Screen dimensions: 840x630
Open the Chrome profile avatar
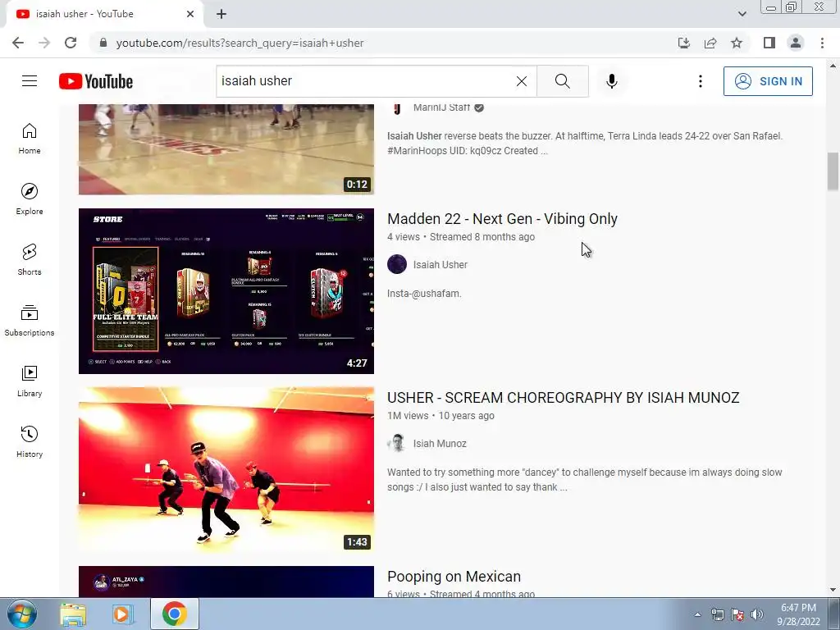(x=796, y=43)
